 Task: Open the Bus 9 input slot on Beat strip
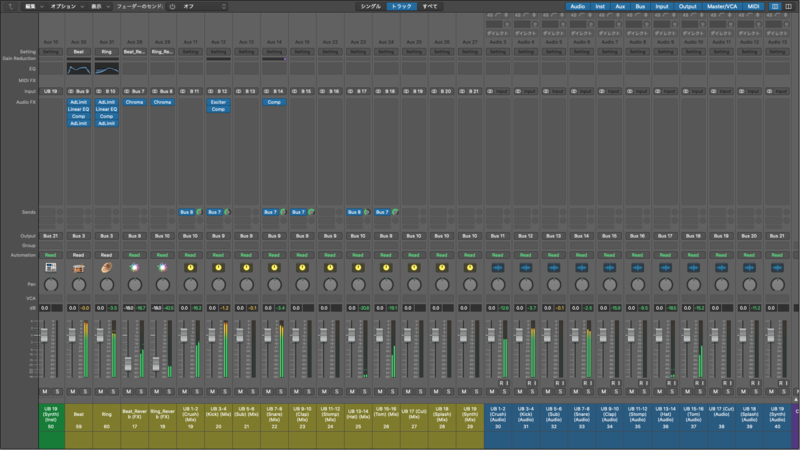[82, 91]
